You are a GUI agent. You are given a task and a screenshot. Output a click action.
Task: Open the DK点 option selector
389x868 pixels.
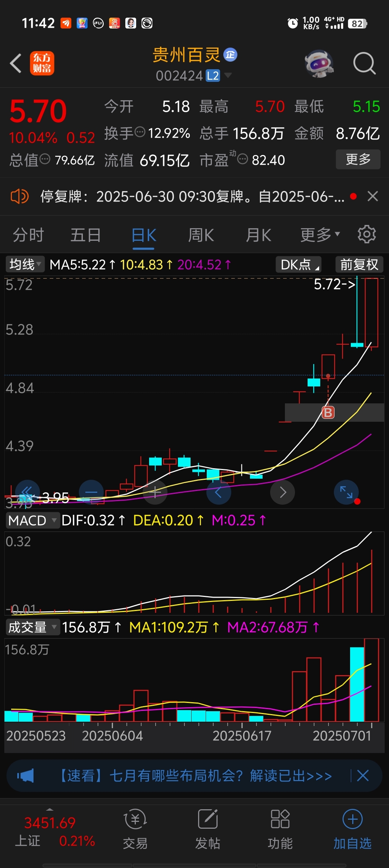299,265
